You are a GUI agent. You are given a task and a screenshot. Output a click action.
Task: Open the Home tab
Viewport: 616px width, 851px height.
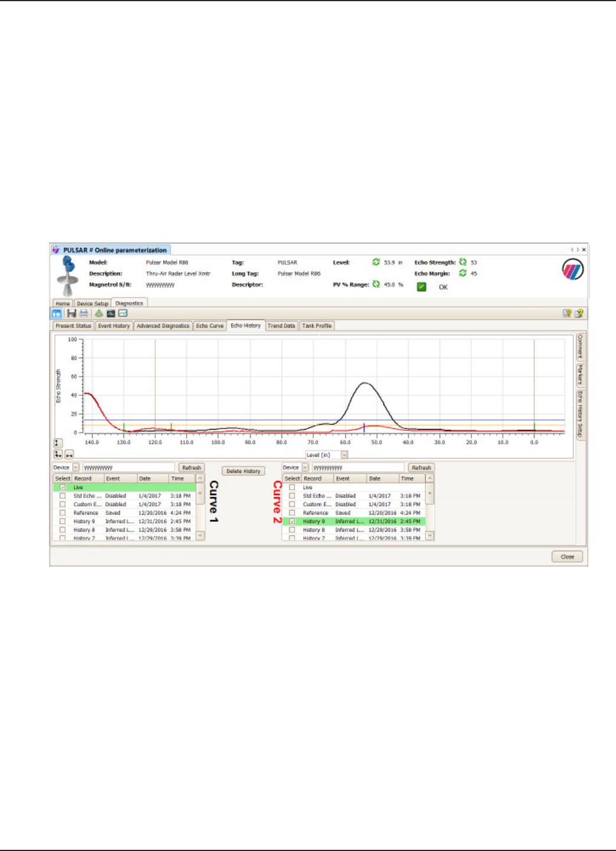coord(63,303)
